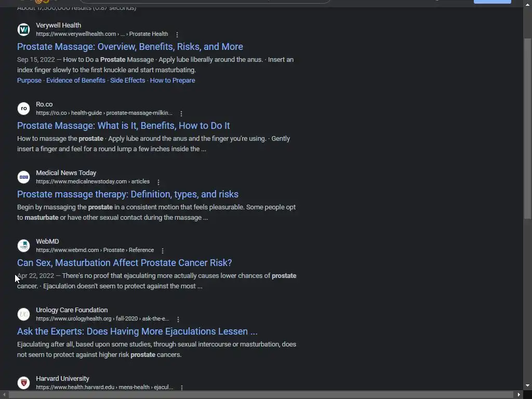Open the Verywell Health result titled "Prostate Massage: Overview, Benefits, Risks, and More"
Screen dimensions: 532x399
point(130,46)
